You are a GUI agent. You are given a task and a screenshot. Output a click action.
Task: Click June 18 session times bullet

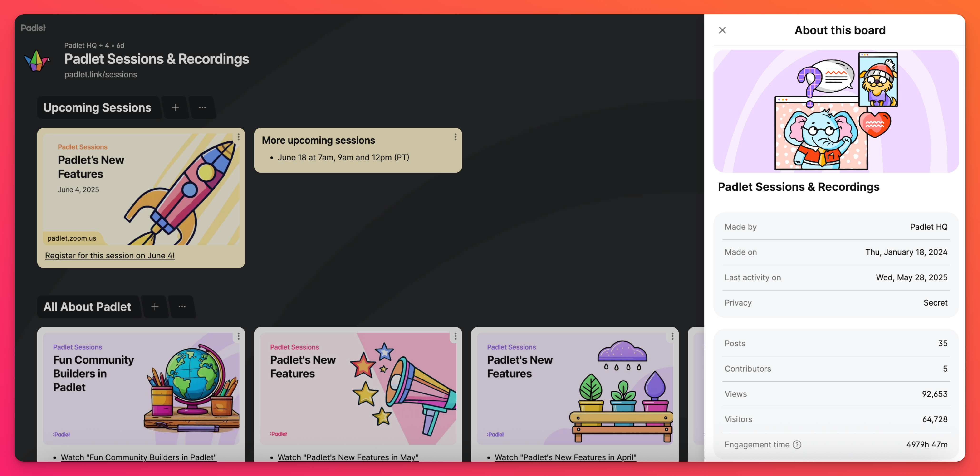(x=343, y=157)
